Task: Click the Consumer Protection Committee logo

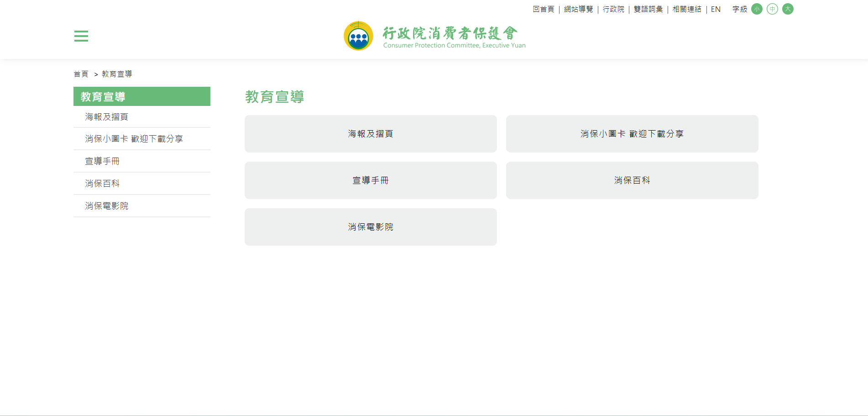Action: (x=434, y=36)
